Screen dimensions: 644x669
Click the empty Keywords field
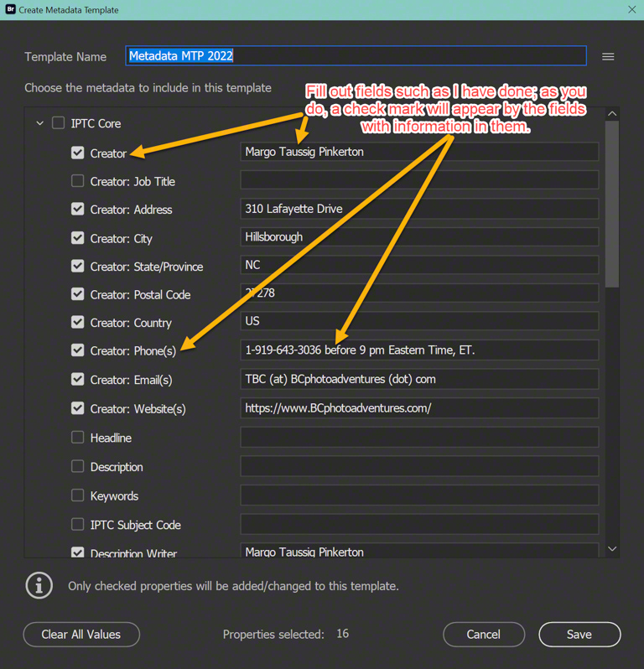point(419,495)
